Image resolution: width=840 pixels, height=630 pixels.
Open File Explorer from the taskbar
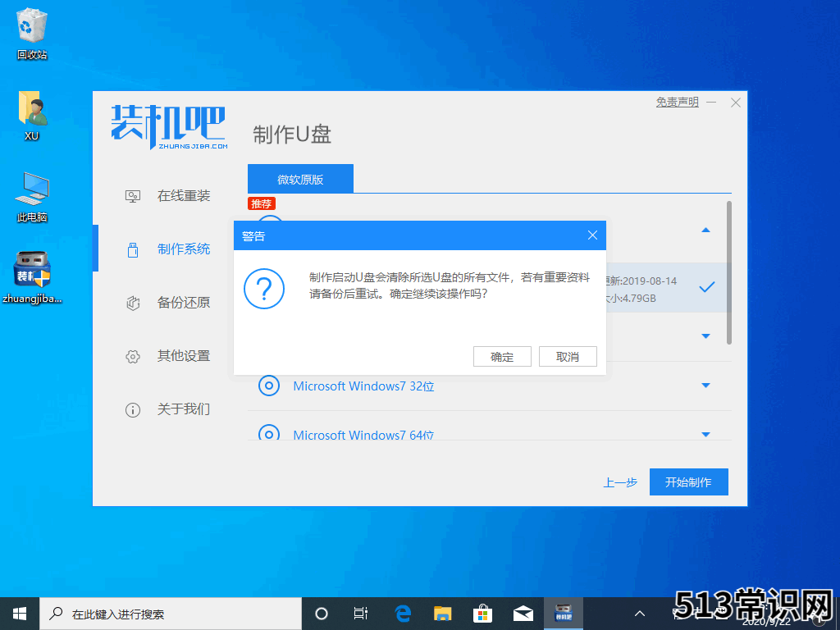tap(442, 614)
